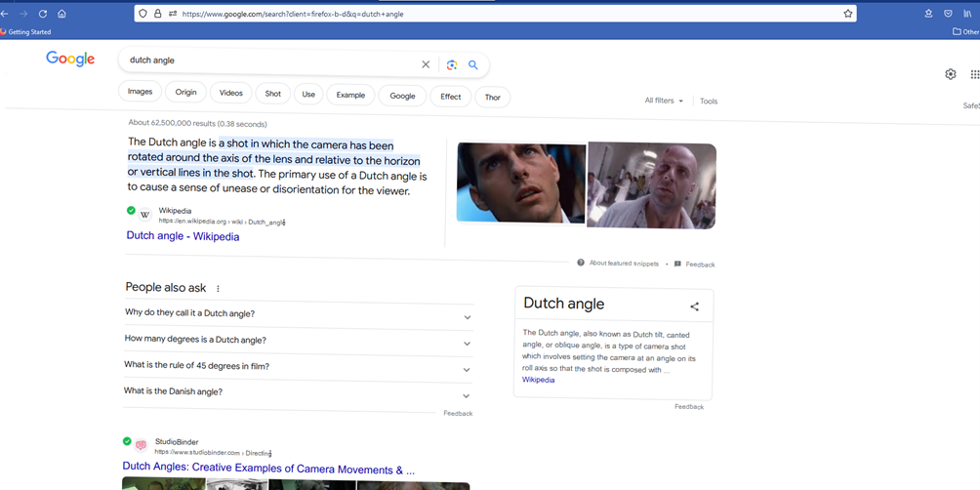
Task: Reload the page using refresh icon
Action: point(43,14)
